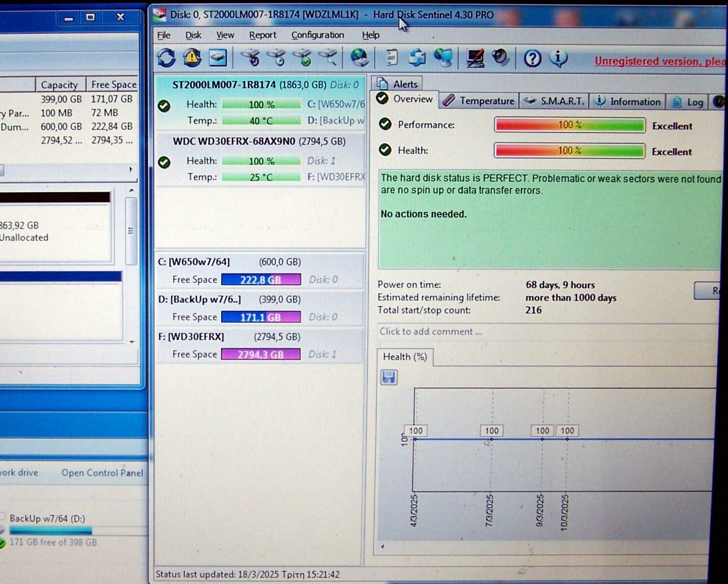Click the Capacity column header in left window
Screen dimensions: 728x584
click(59, 85)
